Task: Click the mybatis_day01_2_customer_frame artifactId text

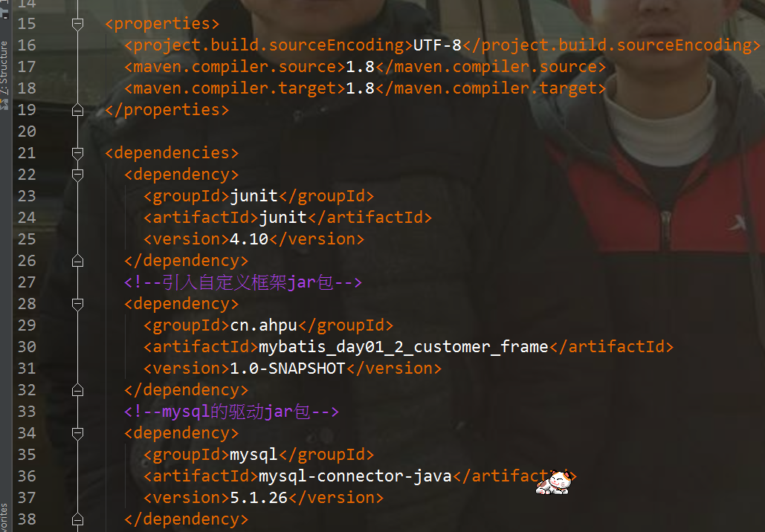Action: pos(404,347)
